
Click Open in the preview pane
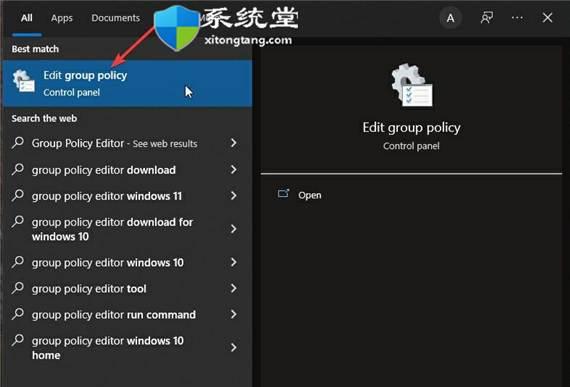pyautogui.click(x=310, y=195)
